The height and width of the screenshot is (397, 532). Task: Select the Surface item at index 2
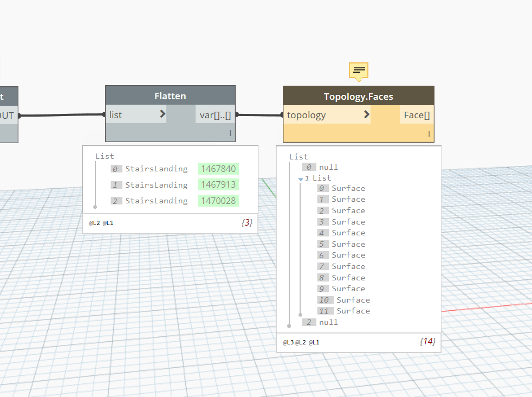341,210
